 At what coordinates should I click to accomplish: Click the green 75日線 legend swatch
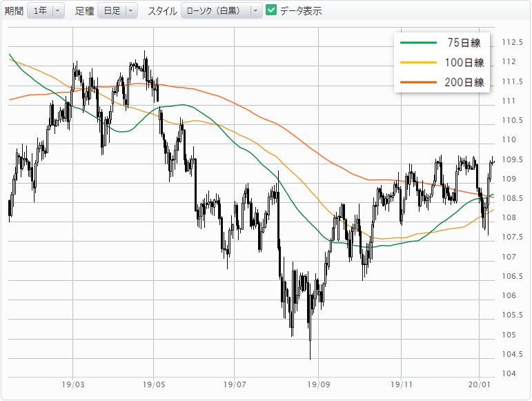418,43
